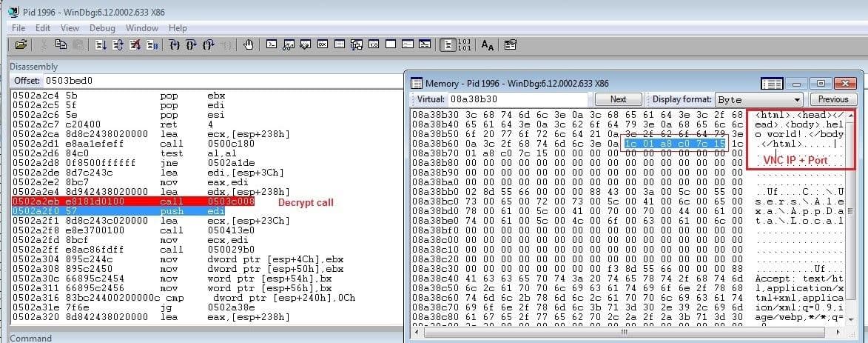Click the Previous button in Memory window
868x343 pixels.
pos(832,99)
